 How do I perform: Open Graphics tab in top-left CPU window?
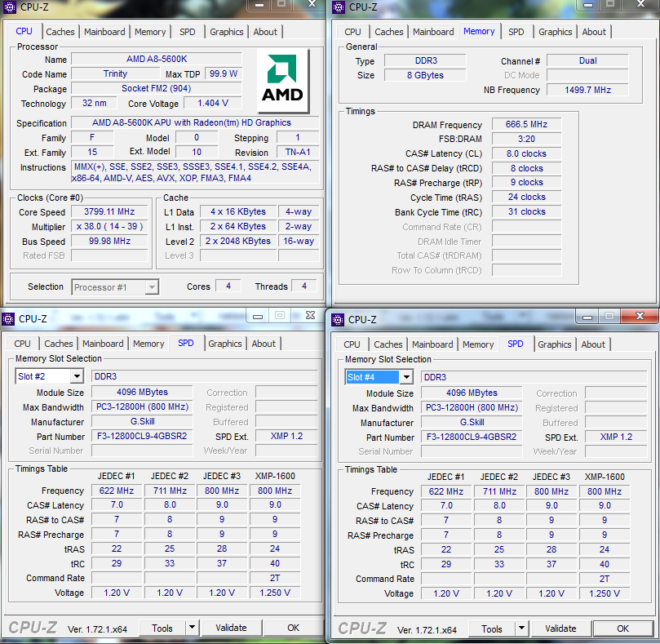pos(227,32)
